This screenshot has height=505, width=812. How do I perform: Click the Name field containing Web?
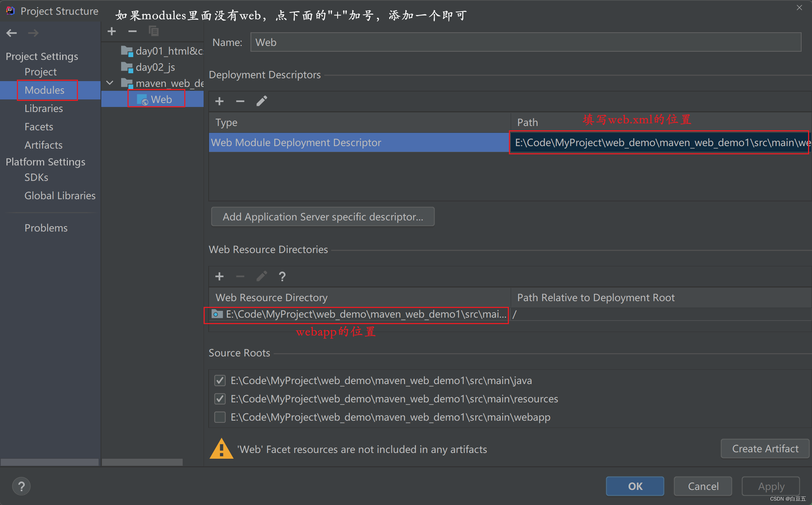(x=526, y=42)
